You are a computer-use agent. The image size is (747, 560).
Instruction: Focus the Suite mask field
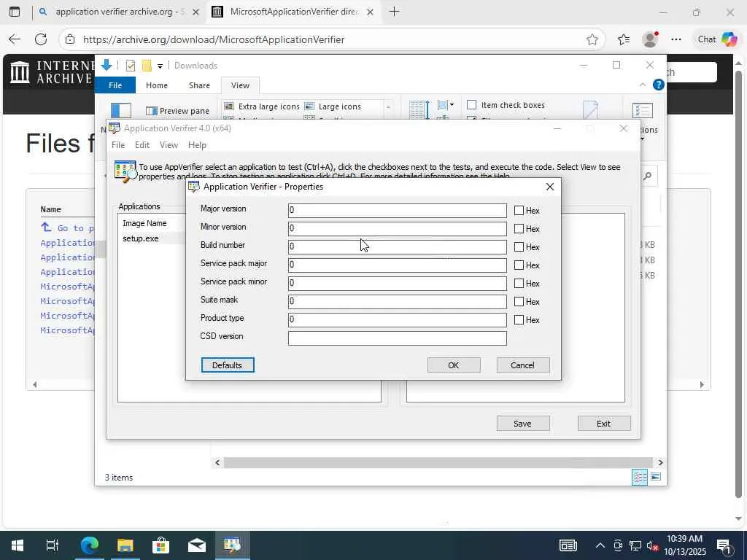tap(398, 301)
